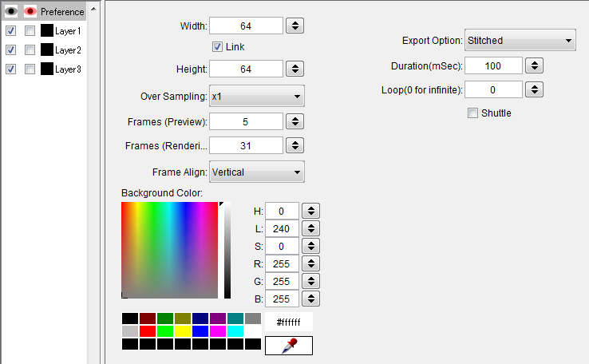Hide Layer2 using its visibility checkbox
The image size is (589, 364).
11,50
